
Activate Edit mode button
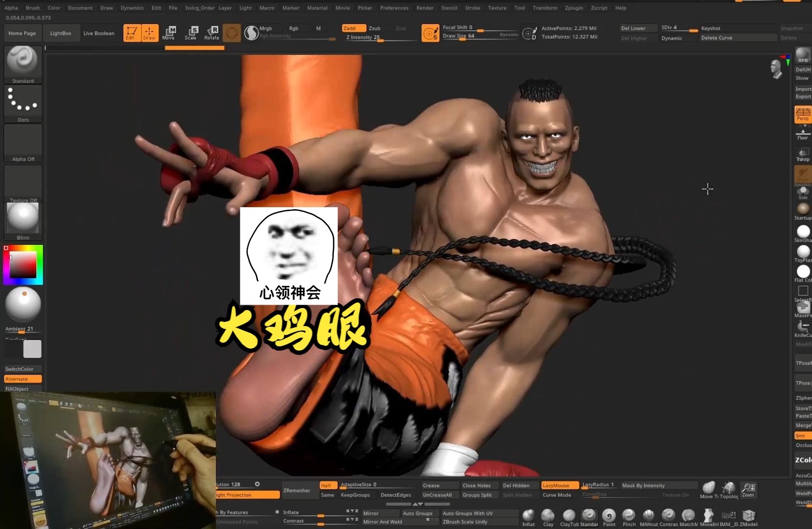point(132,33)
